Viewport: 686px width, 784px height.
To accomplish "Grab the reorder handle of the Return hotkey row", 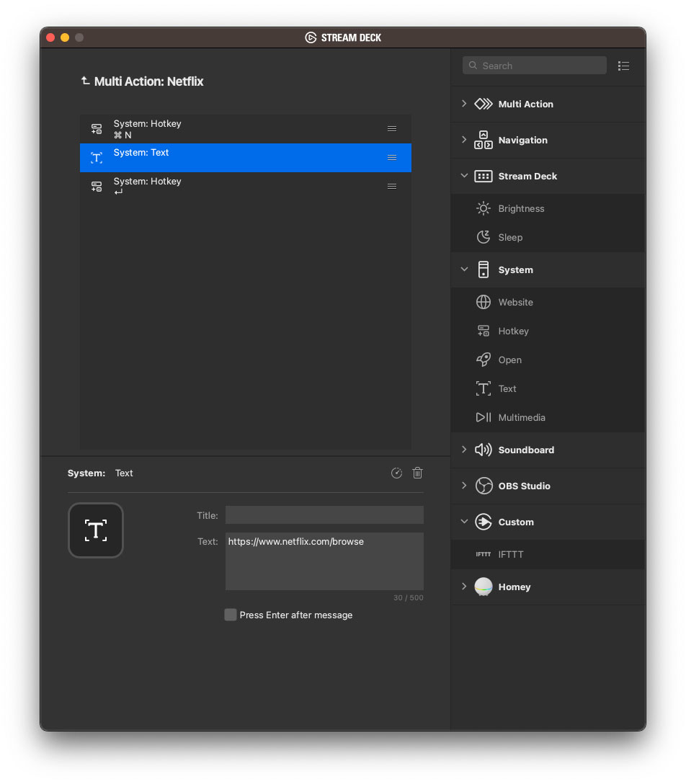I will (x=392, y=187).
